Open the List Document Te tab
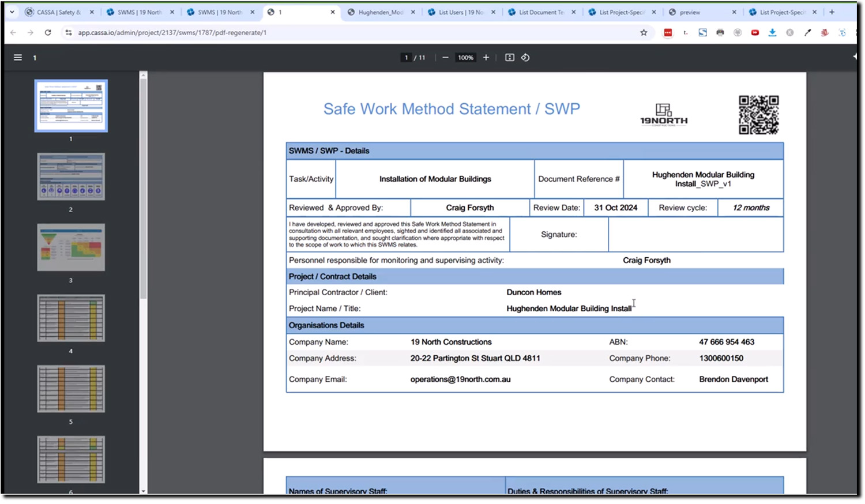 click(x=541, y=12)
